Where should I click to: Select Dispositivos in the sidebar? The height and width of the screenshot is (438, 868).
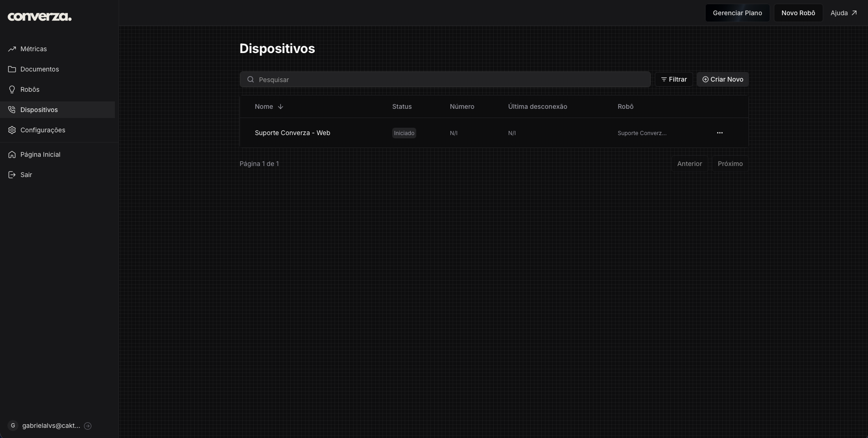pyautogui.click(x=57, y=110)
